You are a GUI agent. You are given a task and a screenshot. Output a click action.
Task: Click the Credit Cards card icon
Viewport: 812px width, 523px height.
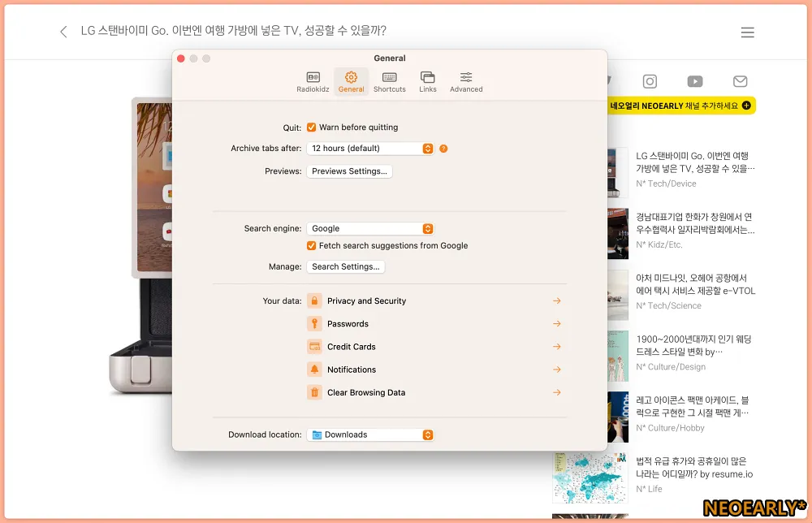tap(314, 347)
